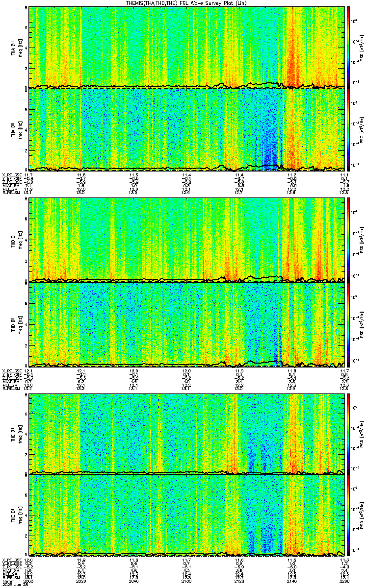Click the THD B∥ spectrogram panel
The image size is (368, 588).
point(187,324)
